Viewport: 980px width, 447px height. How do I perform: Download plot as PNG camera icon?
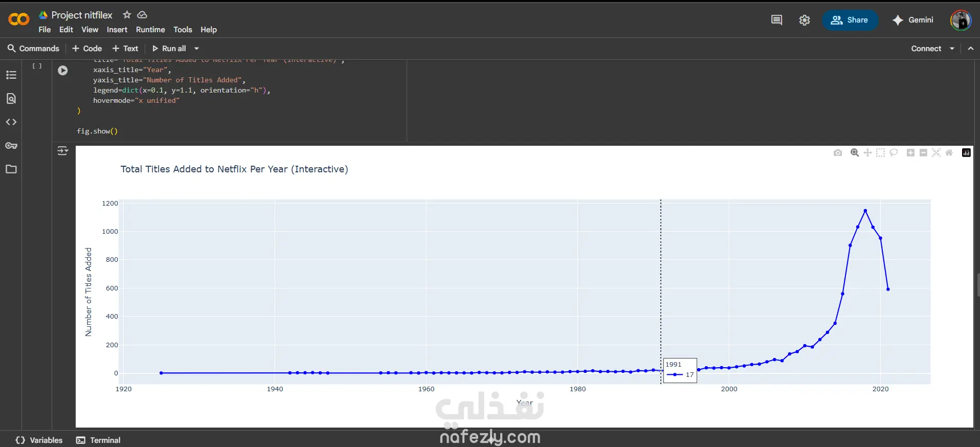pyautogui.click(x=838, y=153)
